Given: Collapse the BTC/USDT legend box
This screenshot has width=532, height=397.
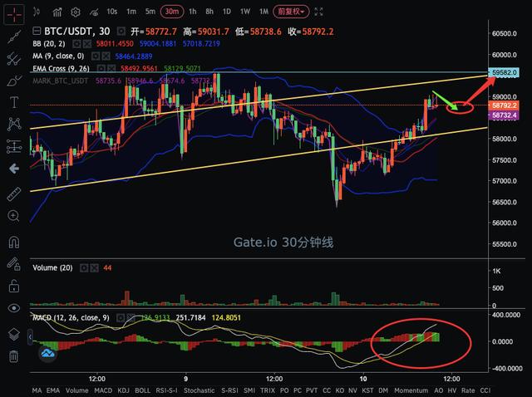Looking at the screenshot, I should pos(37,32).
